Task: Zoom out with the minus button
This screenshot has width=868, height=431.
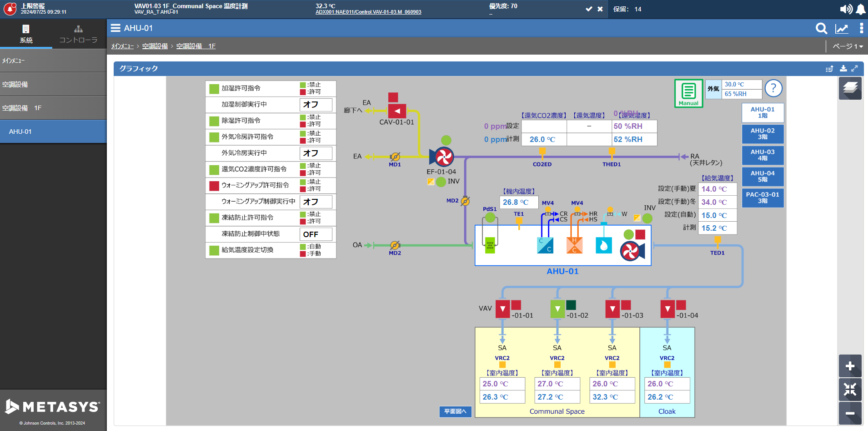Action: pos(850,413)
